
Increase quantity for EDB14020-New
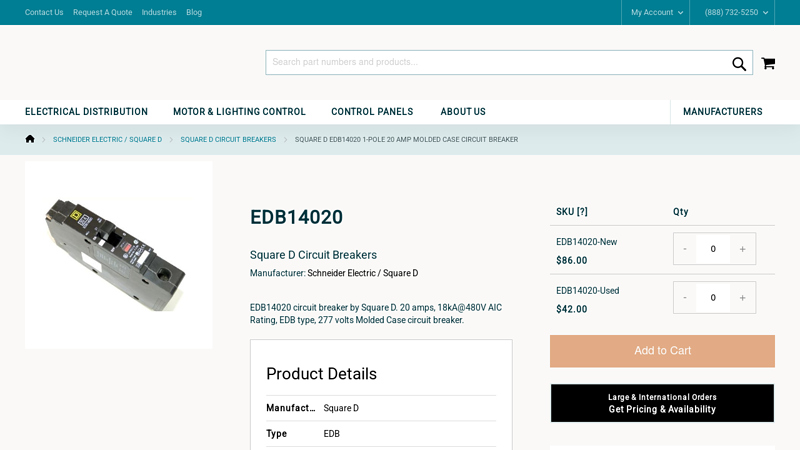click(742, 249)
